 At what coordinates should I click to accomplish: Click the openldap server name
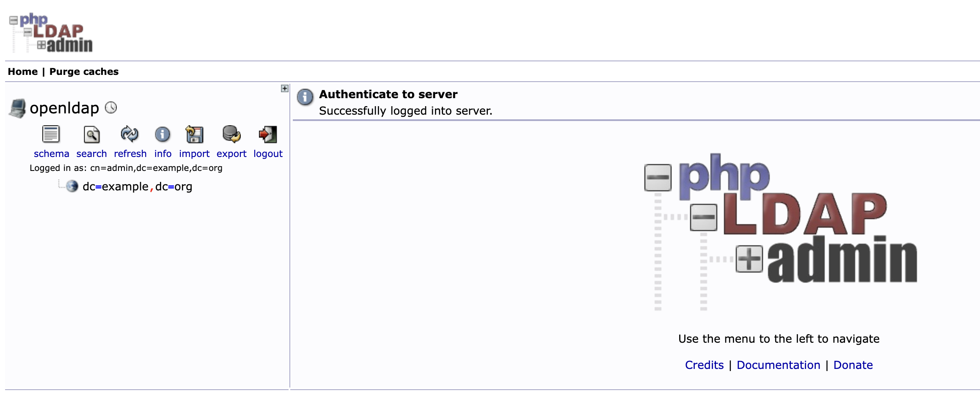64,108
